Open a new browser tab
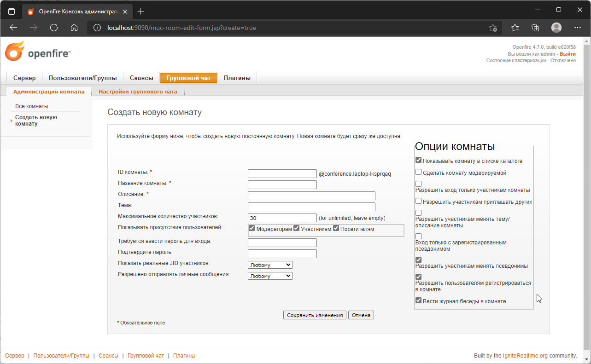 (141, 11)
